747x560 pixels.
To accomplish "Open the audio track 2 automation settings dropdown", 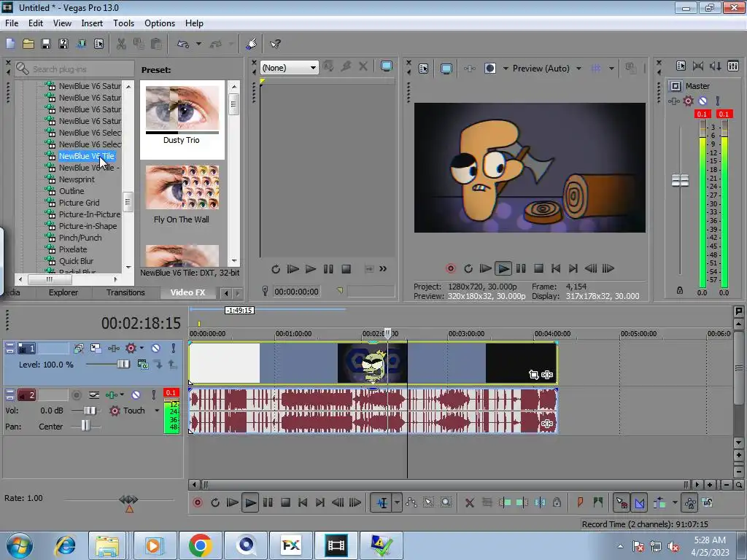I will pos(122,394).
